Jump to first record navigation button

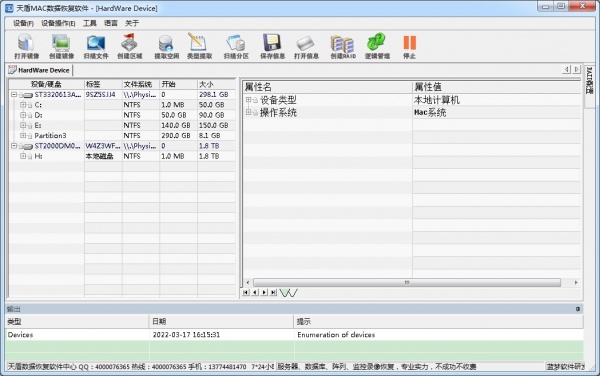click(x=246, y=292)
